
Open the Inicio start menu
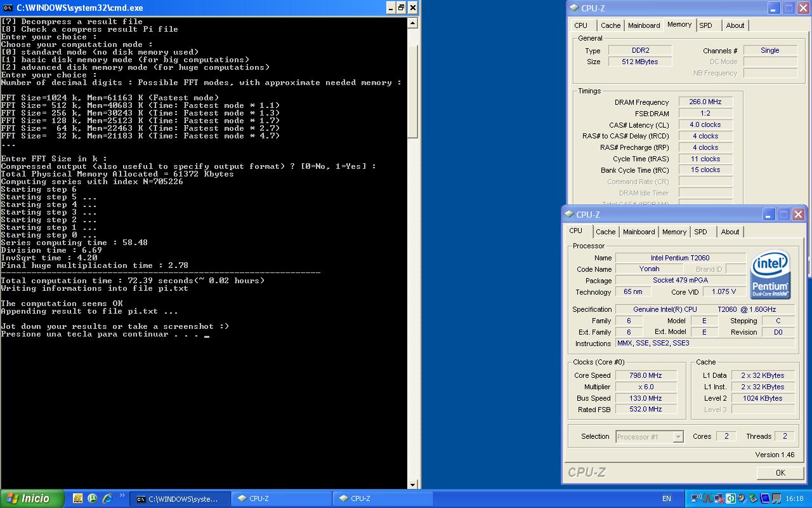tap(32, 498)
